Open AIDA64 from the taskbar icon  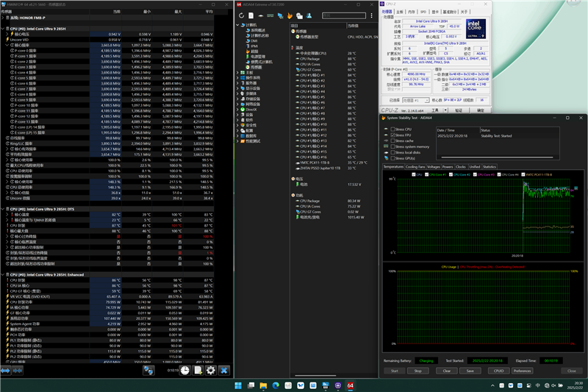tap(351, 385)
